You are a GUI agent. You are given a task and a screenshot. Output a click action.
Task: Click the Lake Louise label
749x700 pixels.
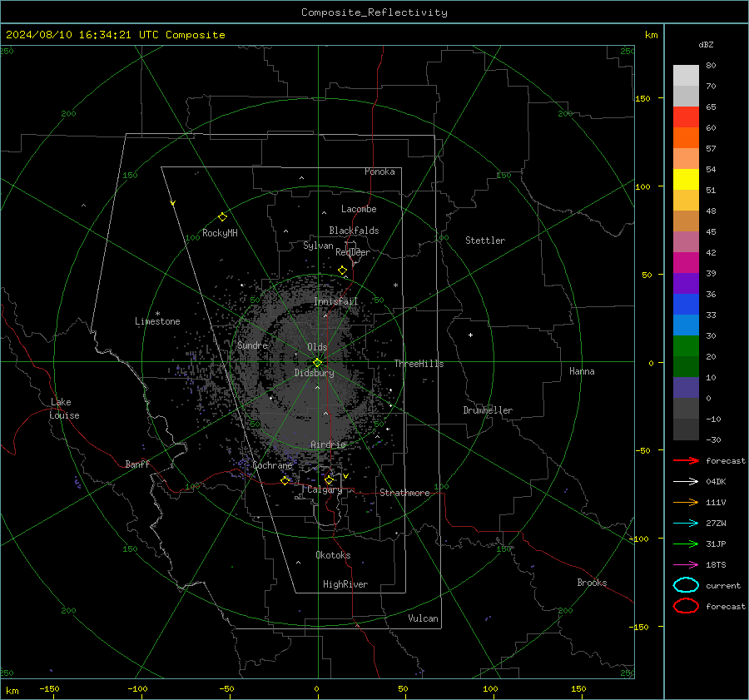pyautogui.click(x=64, y=409)
